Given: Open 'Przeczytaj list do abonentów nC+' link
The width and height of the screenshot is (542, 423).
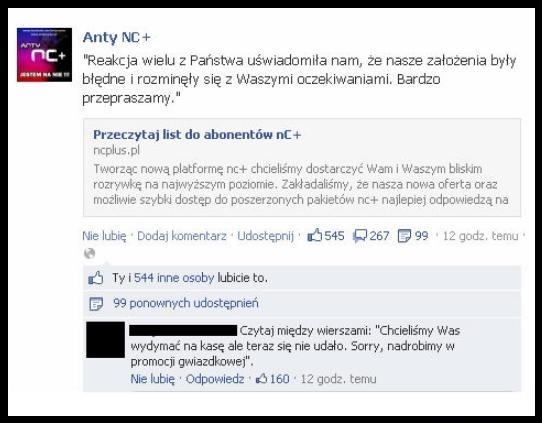Looking at the screenshot, I should pos(197,134).
